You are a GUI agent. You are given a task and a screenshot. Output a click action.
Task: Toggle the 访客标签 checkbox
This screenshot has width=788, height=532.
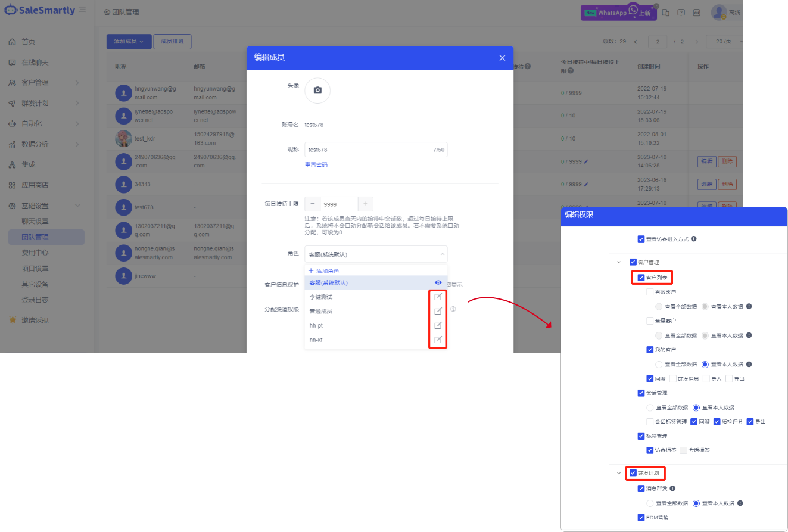650,450
